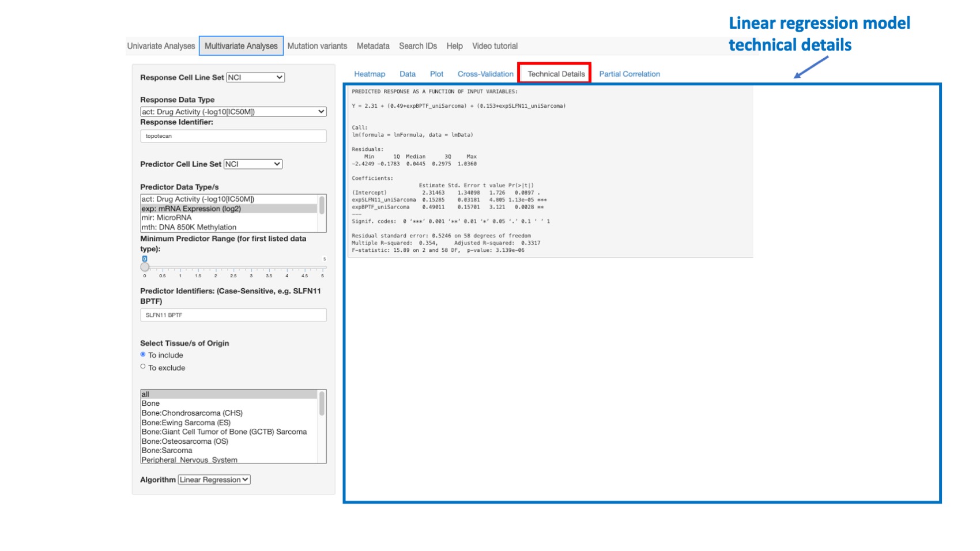
Task: Show the Partial Correlation view
Action: pyautogui.click(x=630, y=74)
